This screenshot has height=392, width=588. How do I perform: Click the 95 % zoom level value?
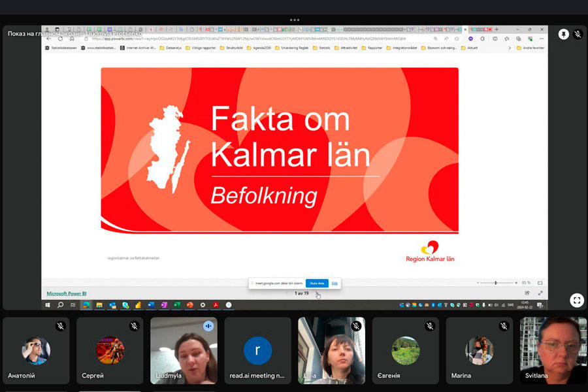click(x=526, y=283)
